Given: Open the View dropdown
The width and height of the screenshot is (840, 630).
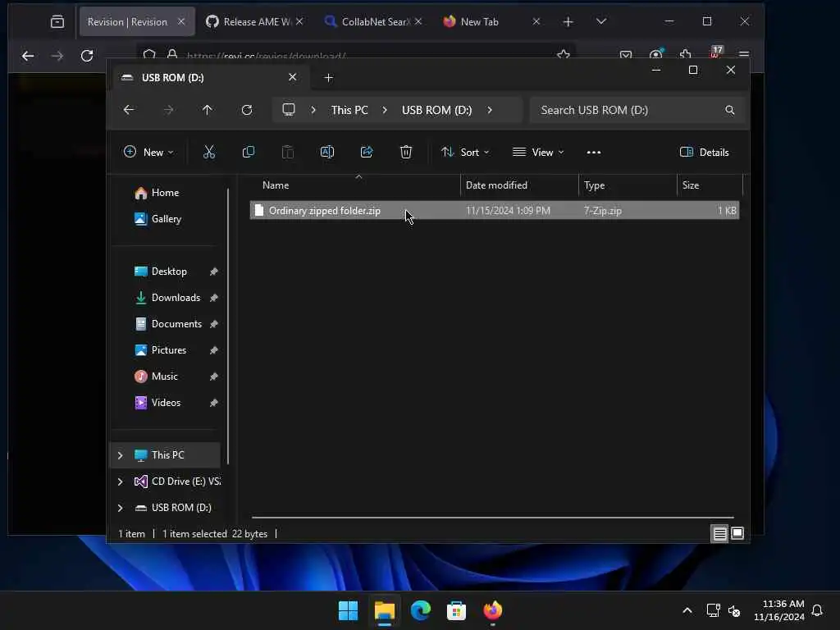Looking at the screenshot, I should click(538, 152).
